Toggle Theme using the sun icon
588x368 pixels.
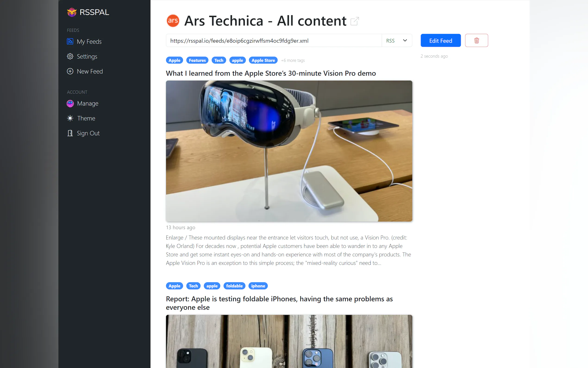click(70, 118)
